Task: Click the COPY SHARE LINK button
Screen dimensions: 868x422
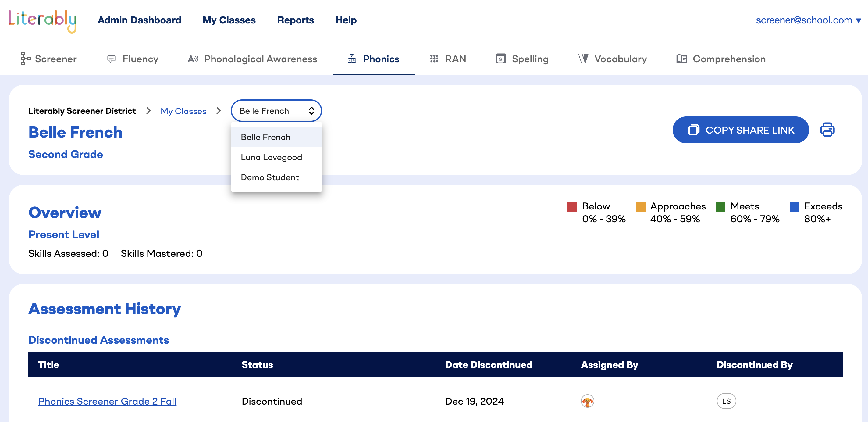Action: click(740, 130)
